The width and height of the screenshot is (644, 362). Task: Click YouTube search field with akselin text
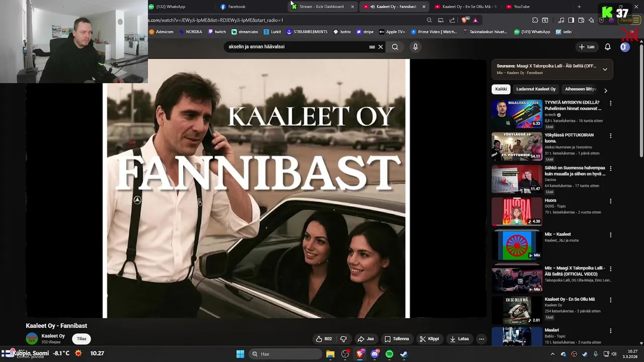click(297, 47)
